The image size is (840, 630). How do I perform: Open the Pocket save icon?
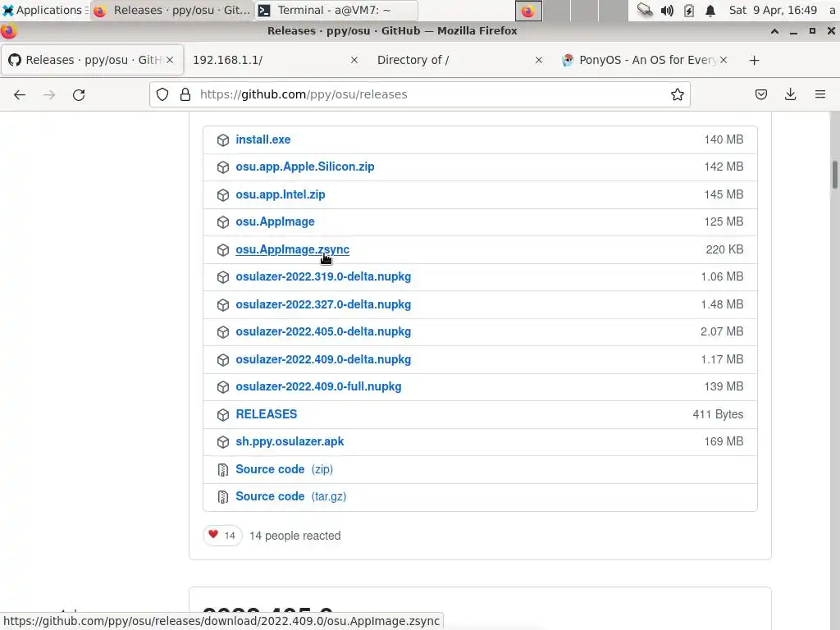[760, 94]
